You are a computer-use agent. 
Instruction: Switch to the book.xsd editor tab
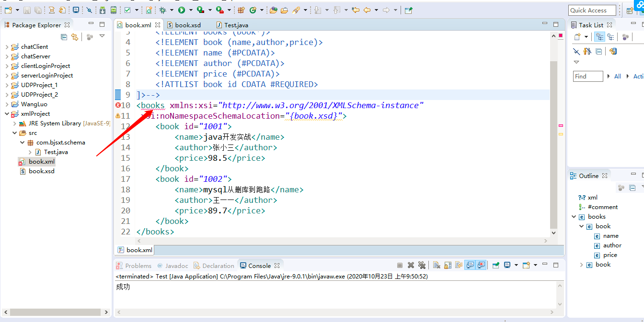tap(188, 25)
